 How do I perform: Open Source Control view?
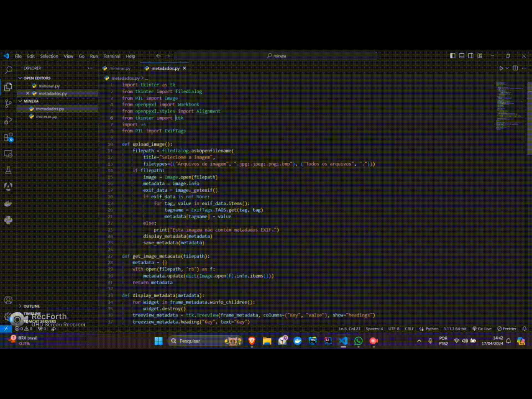[8, 104]
